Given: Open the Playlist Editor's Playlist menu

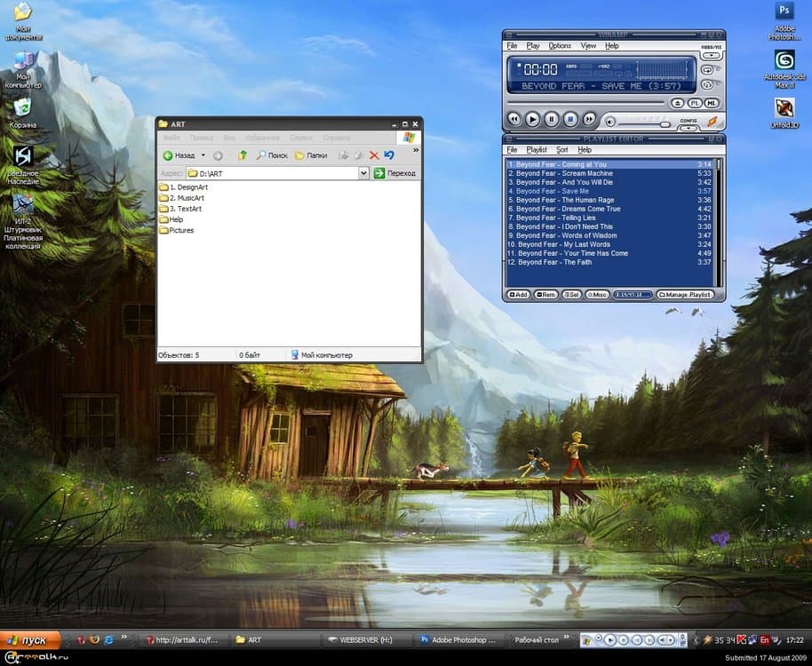Looking at the screenshot, I should pos(537,150).
